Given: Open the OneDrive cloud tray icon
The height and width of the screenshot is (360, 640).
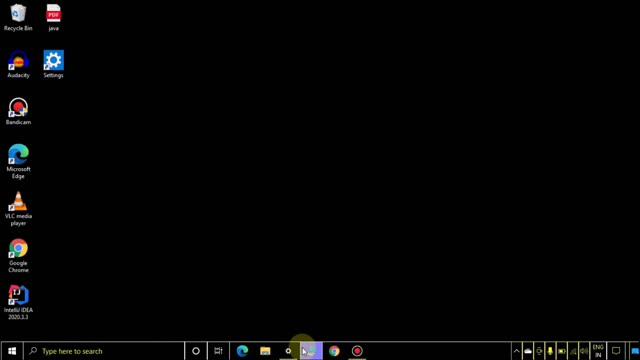Looking at the screenshot, I should [x=528, y=351].
